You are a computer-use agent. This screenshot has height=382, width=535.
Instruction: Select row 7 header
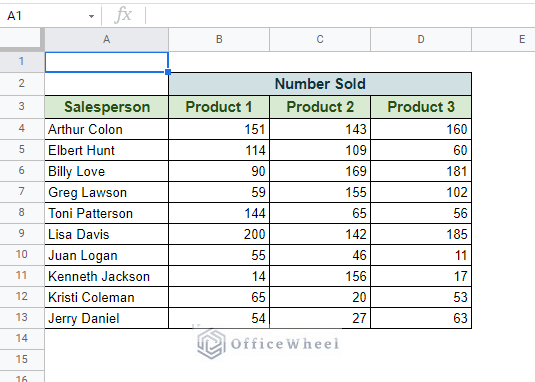tap(22, 192)
